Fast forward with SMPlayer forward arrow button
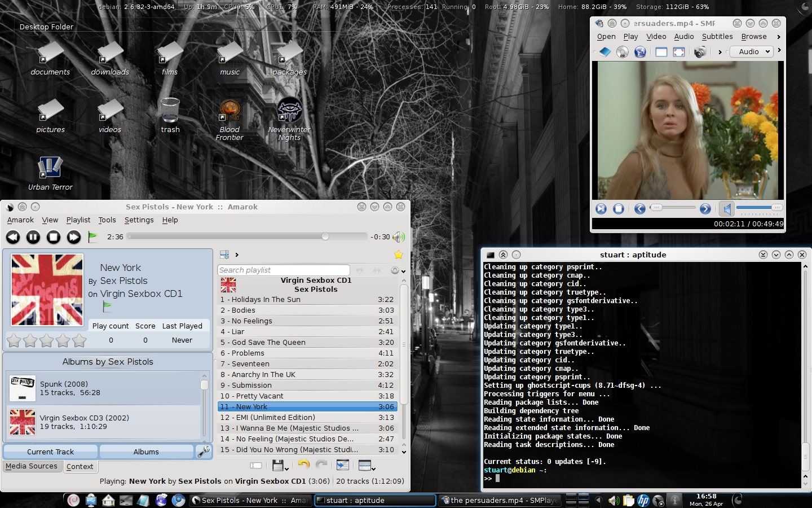Image resolution: width=812 pixels, height=508 pixels. click(705, 209)
